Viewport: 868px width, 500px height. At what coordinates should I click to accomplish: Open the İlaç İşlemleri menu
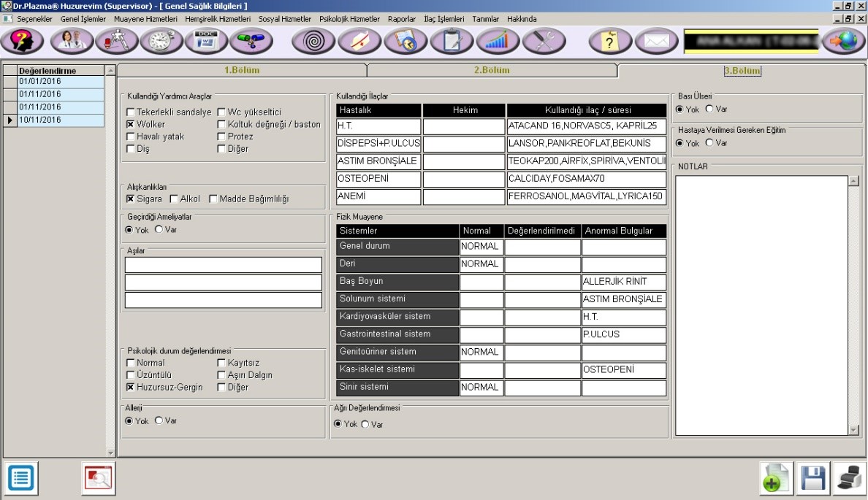click(x=444, y=19)
